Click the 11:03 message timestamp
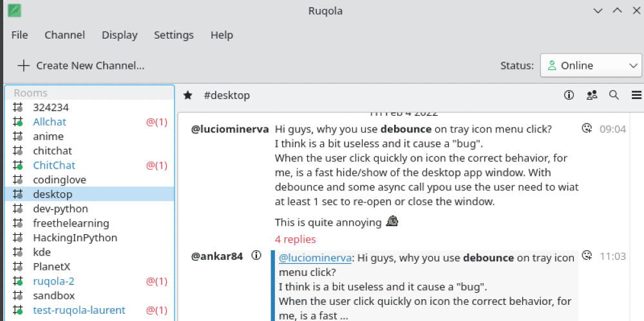Image resolution: width=644 pixels, height=321 pixels. [613, 257]
